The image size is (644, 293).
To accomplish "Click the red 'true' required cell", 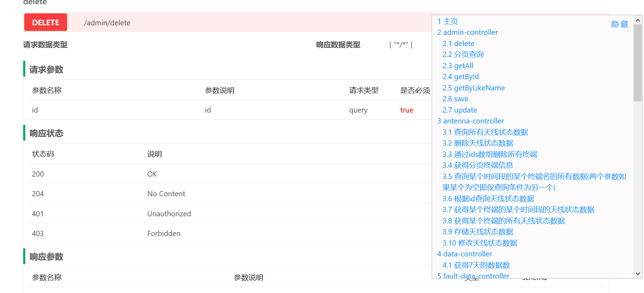I will coord(407,110).
